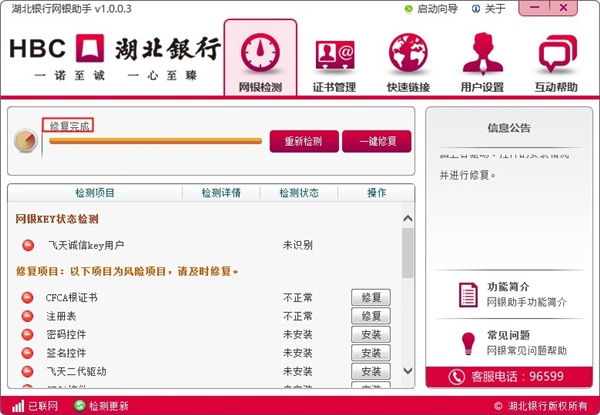Viewport: 600px width, 415px height.
Task: Click the 湖北银行 red logo icon
Action: point(90,48)
